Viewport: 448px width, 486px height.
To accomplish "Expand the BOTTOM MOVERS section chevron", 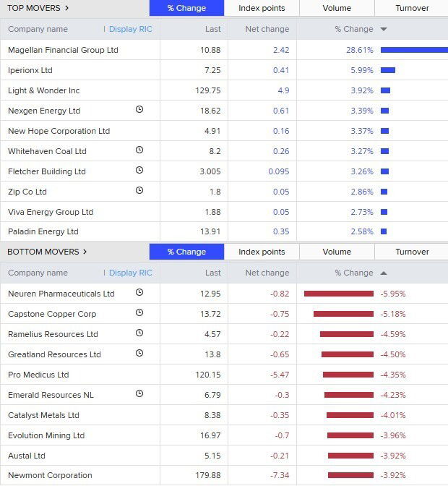I will coord(85,252).
